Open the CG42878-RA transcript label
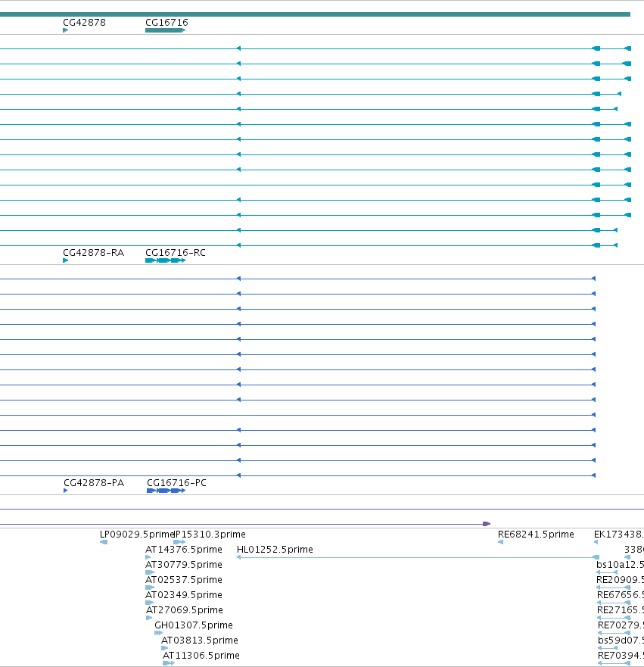 (x=94, y=253)
